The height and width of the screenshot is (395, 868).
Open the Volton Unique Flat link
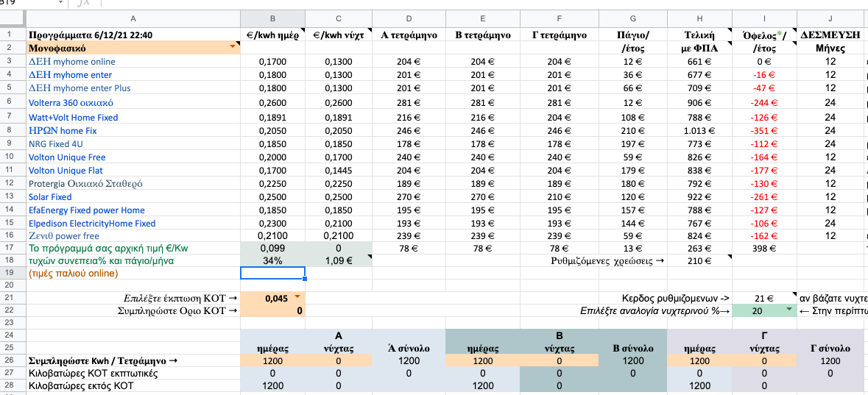[66, 171]
